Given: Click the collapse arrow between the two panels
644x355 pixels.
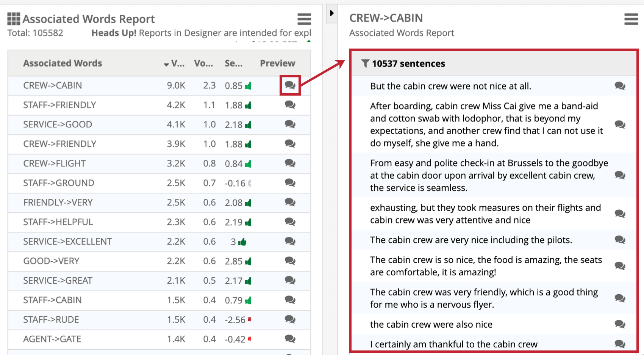Looking at the screenshot, I should [331, 13].
